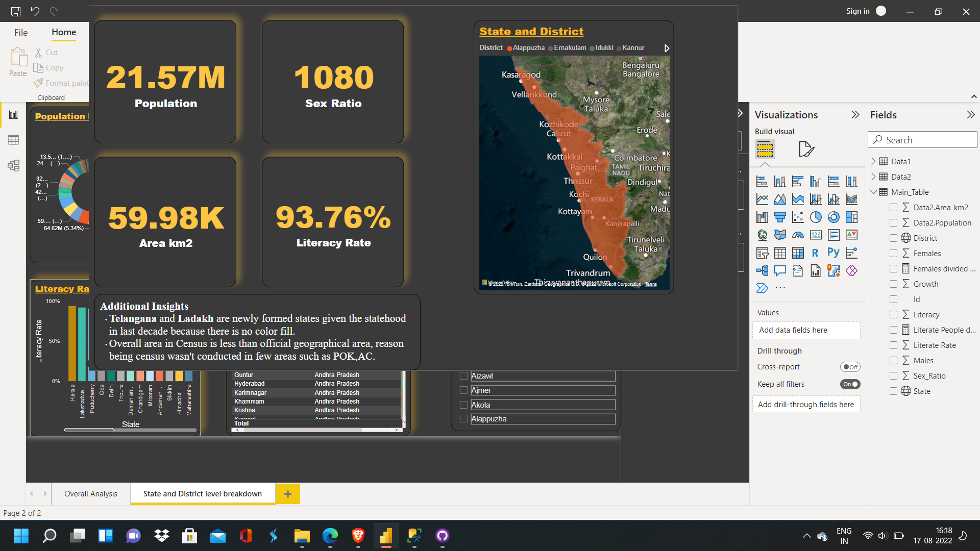Add a Card (123) visual
The height and width of the screenshot is (551, 980).
(816, 235)
